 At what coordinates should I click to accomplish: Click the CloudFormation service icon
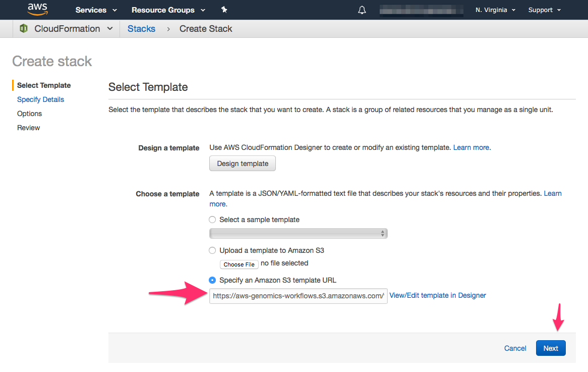(24, 29)
